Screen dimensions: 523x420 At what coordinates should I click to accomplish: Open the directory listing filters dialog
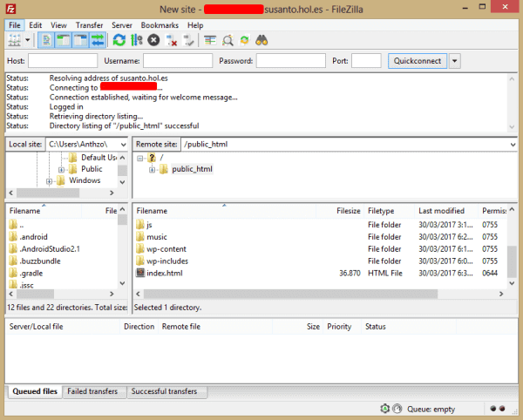click(210, 40)
